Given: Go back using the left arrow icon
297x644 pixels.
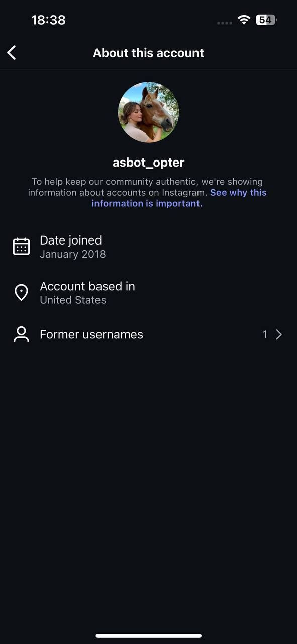Looking at the screenshot, I should [x=12, y=53].
